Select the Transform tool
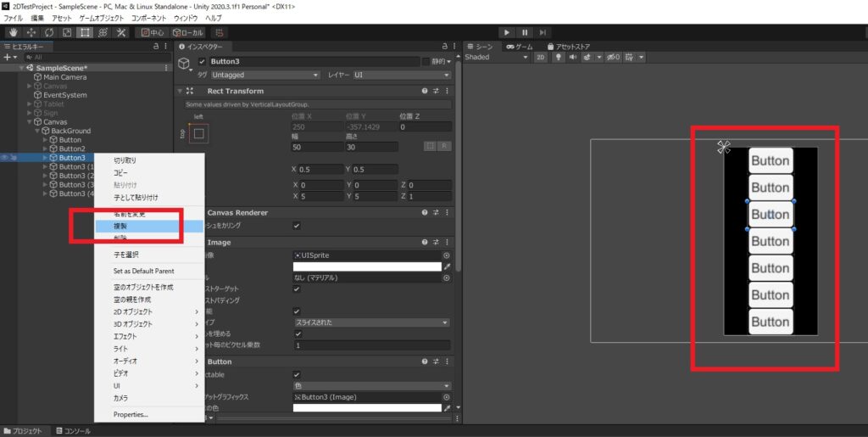 click(x=103, y=33)
